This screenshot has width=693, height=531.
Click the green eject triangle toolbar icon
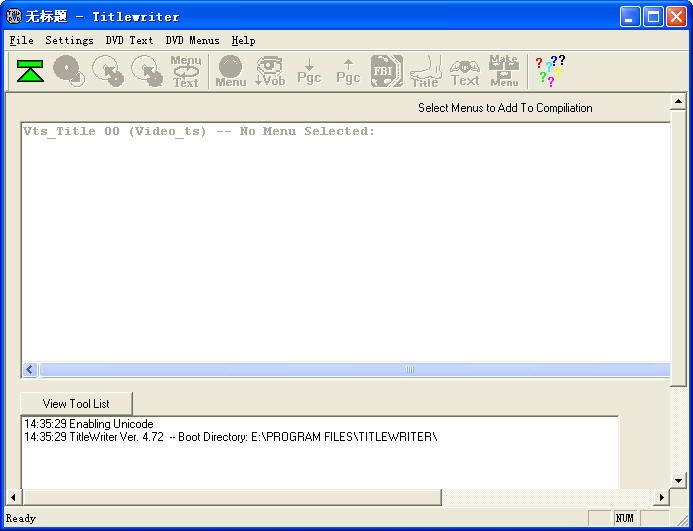(30, 71)
